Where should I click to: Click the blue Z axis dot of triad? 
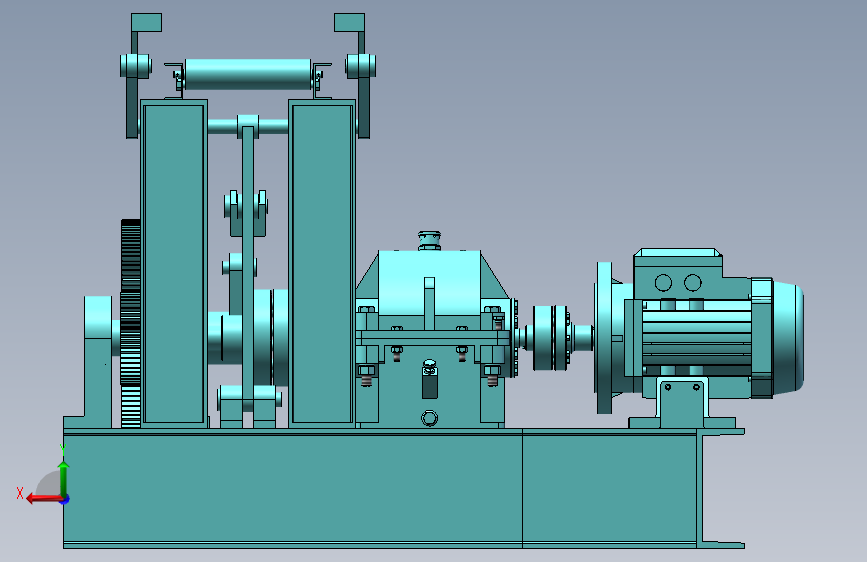click(x=65, y=500)
